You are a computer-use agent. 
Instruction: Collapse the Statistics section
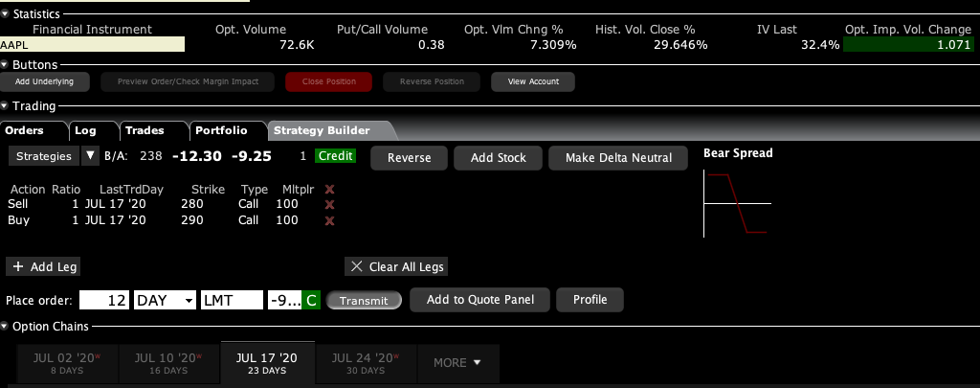pyautogui.click(x=6, y=14)
